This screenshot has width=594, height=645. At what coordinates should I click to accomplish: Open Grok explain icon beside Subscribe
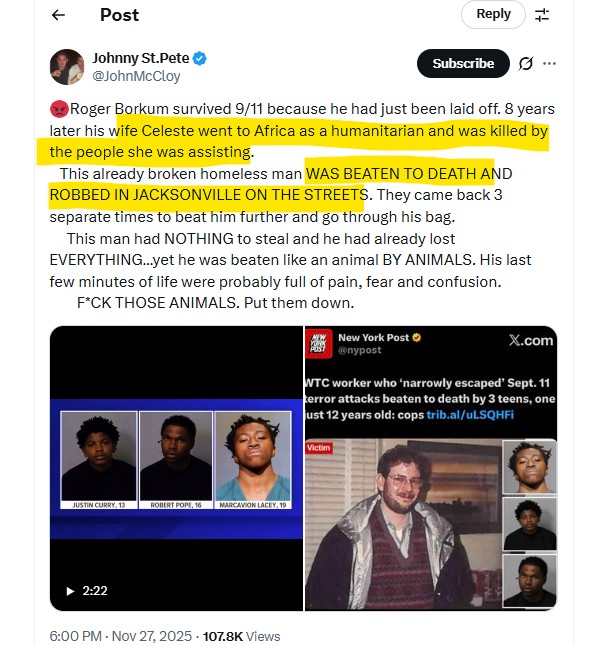(526, 63)
